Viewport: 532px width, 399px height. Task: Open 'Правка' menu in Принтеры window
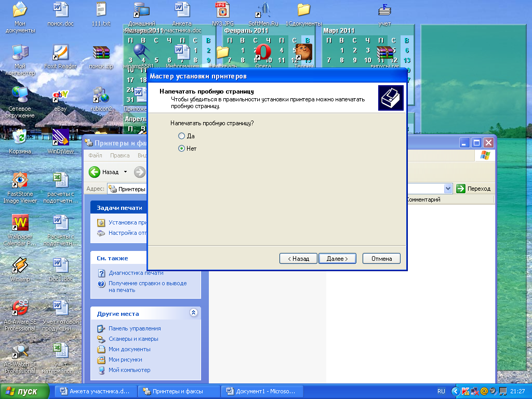point(120,155)
